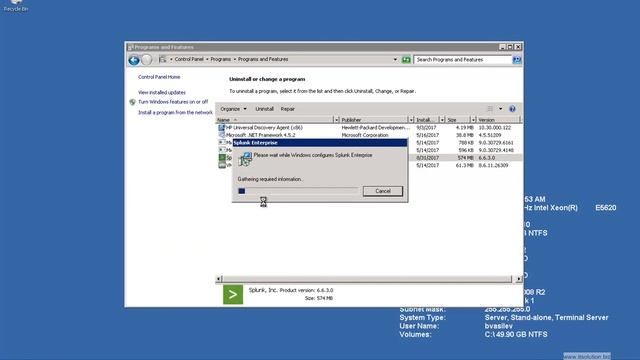Open Help with the blue question icon
The image size is (640, 360).
512,109
